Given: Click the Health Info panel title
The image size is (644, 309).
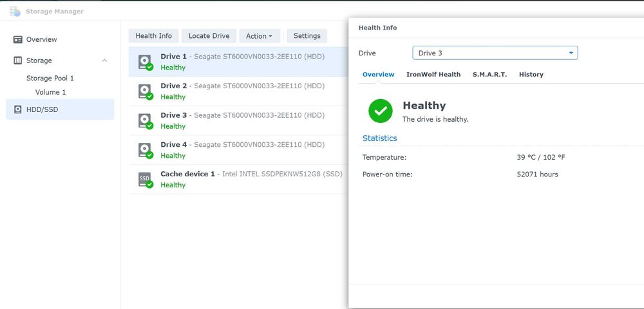Looking at the screenshot, I should pyautogui.click(x=377, y=28).
